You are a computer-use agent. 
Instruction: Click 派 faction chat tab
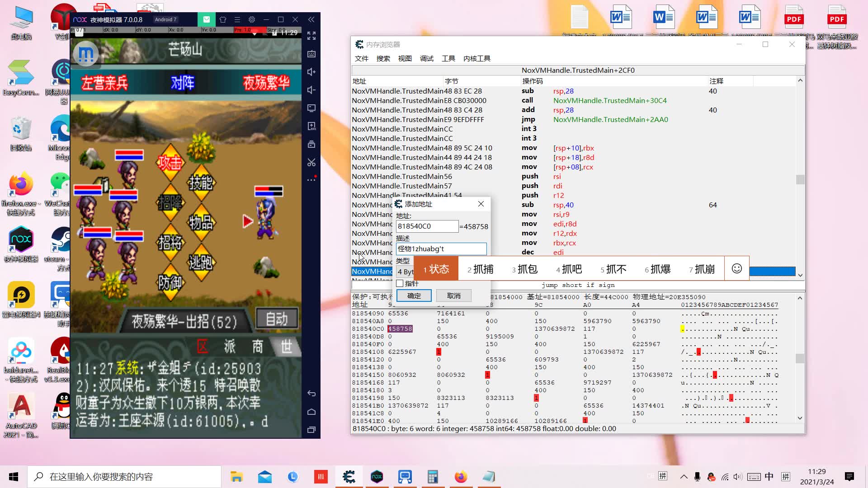[x=230, y=347]
